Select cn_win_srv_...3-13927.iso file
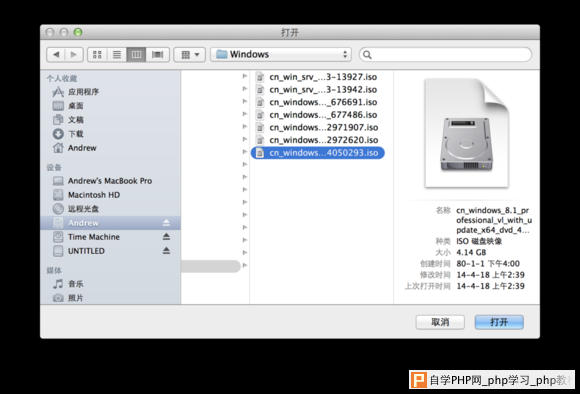This screenshot has width=580, height=394. [x=317, y=77]
